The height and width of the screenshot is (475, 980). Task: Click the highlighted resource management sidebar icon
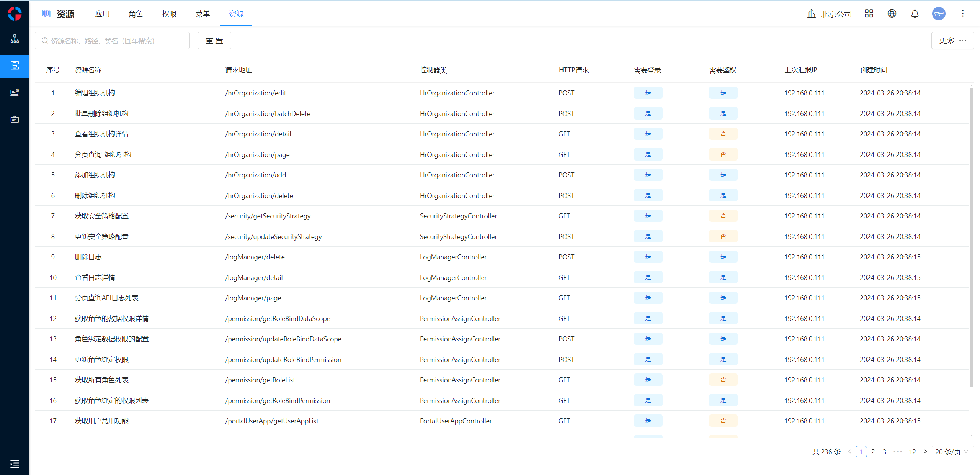pyautogui.click(x=15, y=66)
